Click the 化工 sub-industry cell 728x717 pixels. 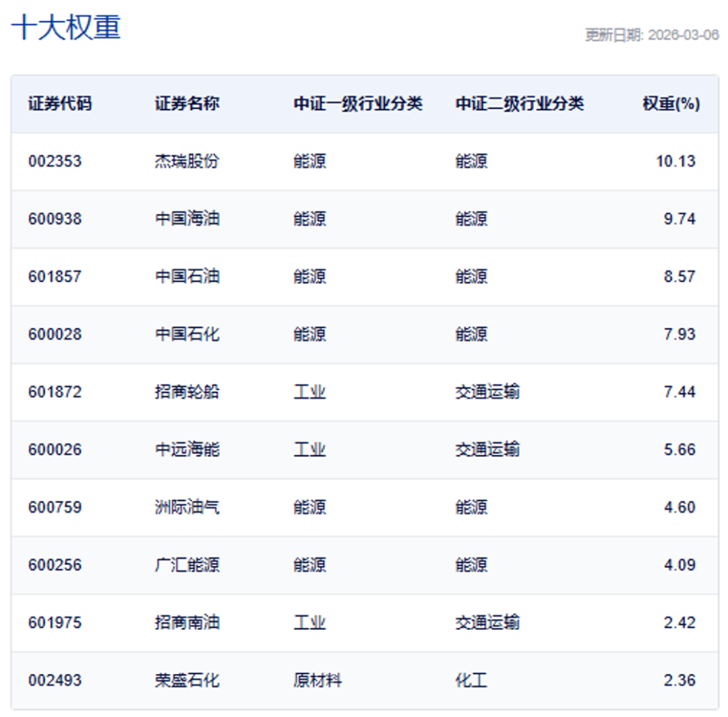pos(471,681)
